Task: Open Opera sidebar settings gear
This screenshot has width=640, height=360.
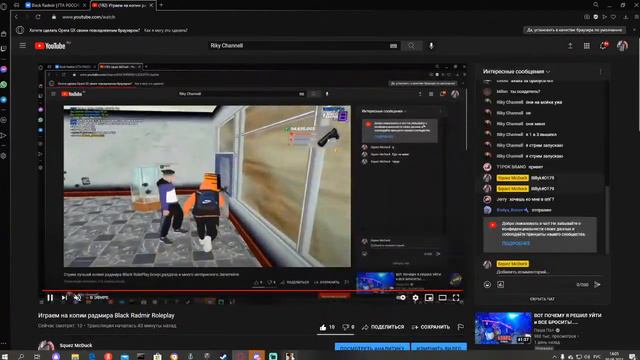Action: tap(4, 156)
